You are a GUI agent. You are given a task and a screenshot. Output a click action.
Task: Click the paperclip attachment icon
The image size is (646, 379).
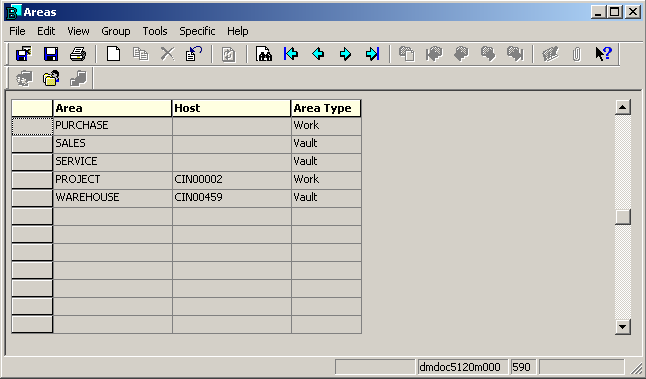577,54
